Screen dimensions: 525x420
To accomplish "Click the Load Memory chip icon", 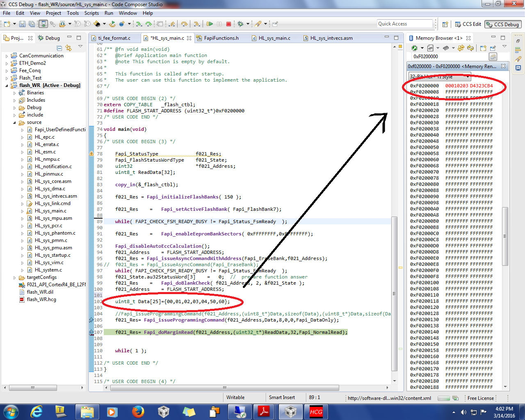I will point(446,48).
